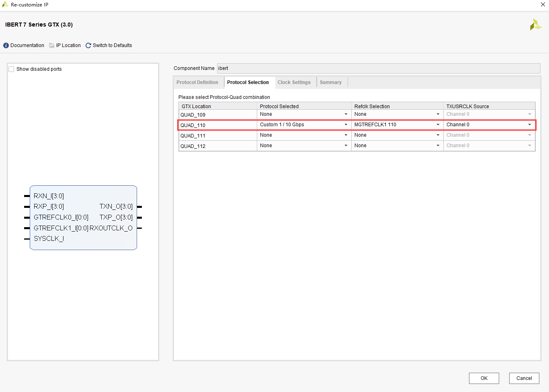Image resolution: width=549 pixels, height=392 pixels.
Task: Click the Refclk Selection column header
Action: tap(397, 106)
